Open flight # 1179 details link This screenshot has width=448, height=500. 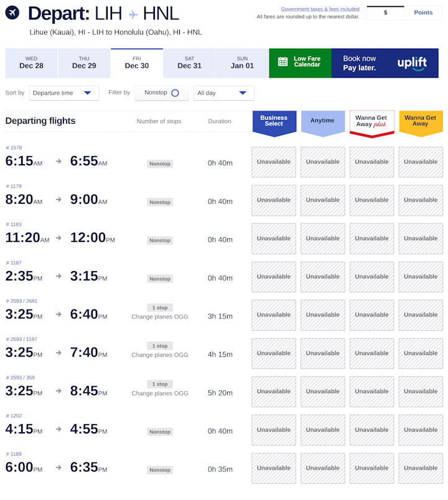[x=14, y=186]
